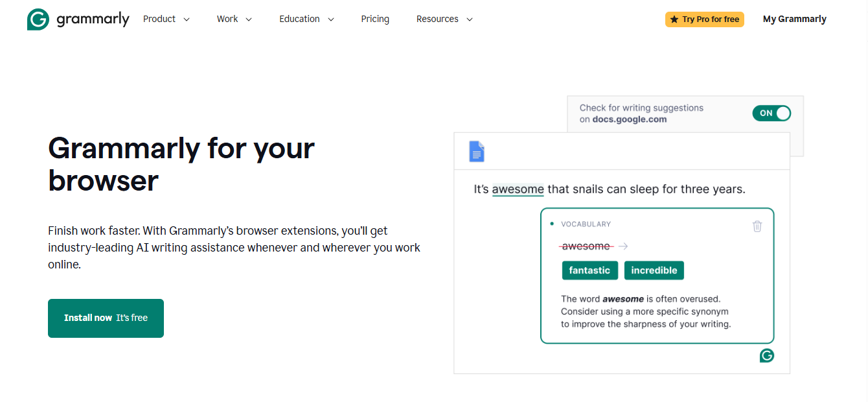Select the Google Docs document icon
The height and width of the screenshot is (402, 868).
(477, 151)
